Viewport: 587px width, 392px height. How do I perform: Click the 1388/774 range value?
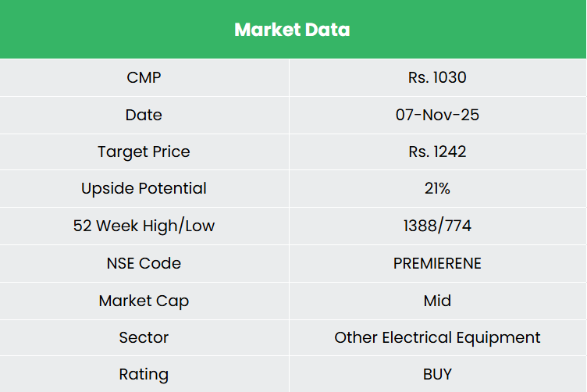coord(437,226)
